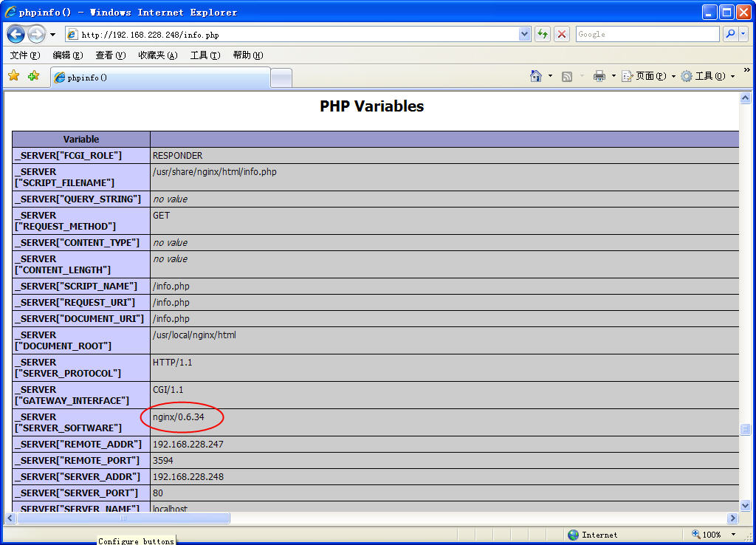This screenshot has height=545, width=756.
Task: Expand the address bar URL history dropdown
Action: [525, 34]
